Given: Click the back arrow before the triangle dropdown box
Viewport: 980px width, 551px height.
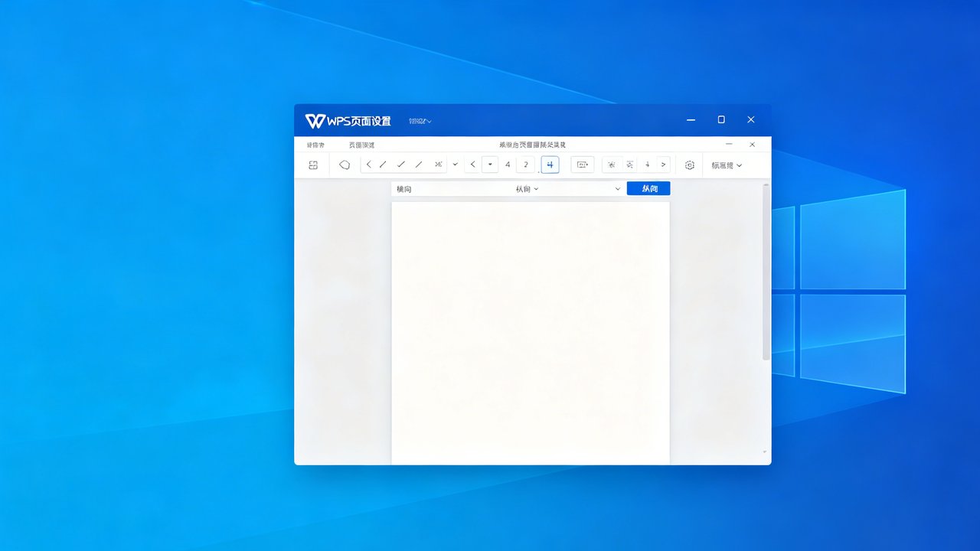Looking at the screenshot, I should tap(472, 165).
